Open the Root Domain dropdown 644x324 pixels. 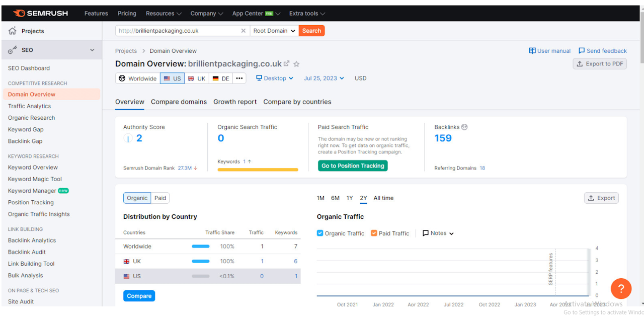click(274, 31)
